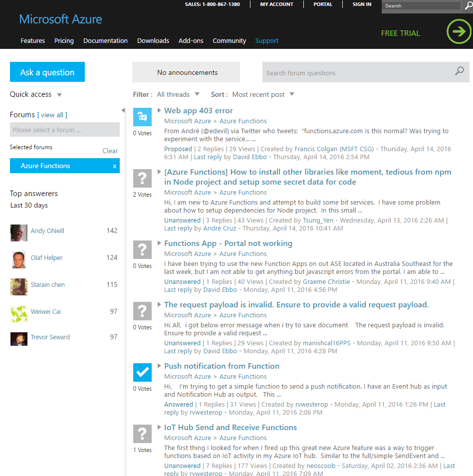Open Starain chen's avatar picture
The height and width of the screenshot is (476, 473).
tap(19, 287)
